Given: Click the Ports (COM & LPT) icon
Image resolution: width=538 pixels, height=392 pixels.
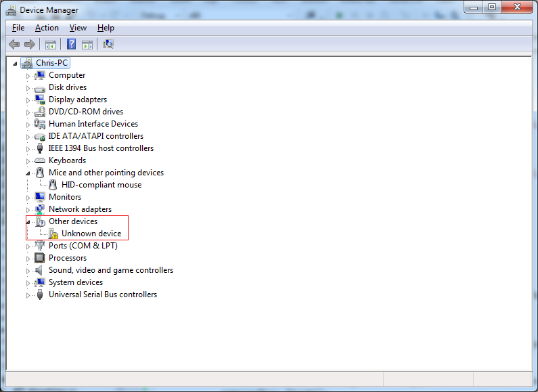Looking at the screenshot, I should (40, 246).
